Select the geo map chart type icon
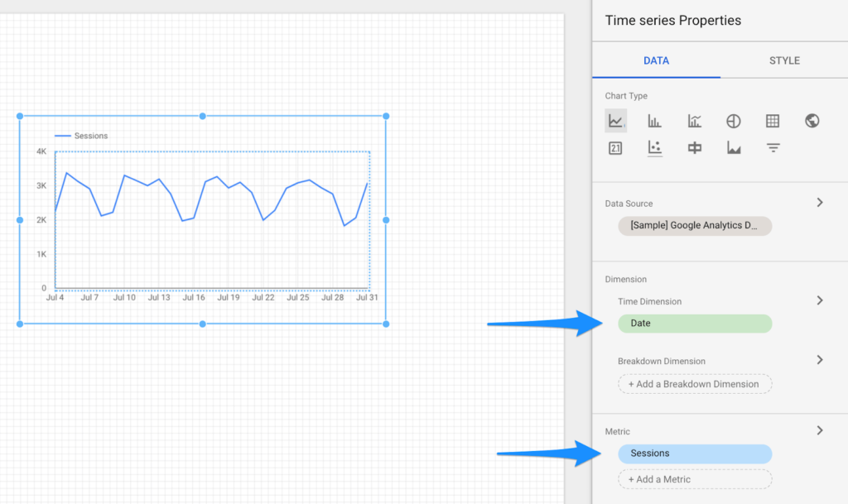 click(812, 121)
